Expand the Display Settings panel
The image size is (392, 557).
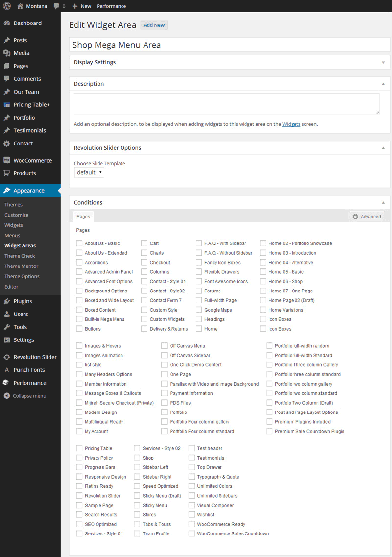click(x=383, y=62)
